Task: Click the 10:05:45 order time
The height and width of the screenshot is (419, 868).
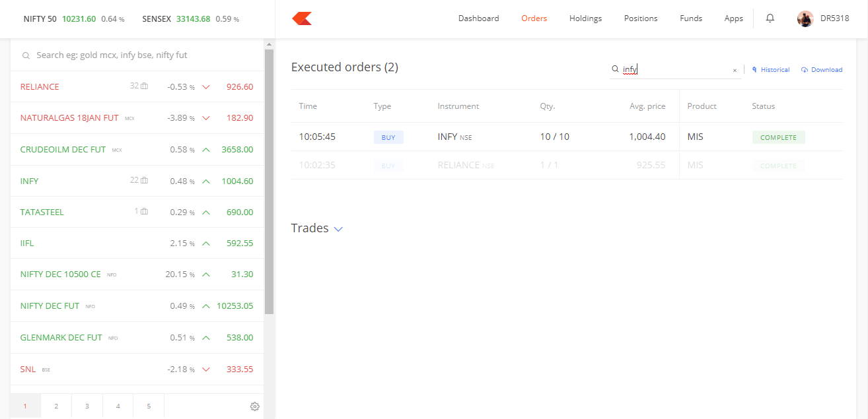Action: [317, 137]
